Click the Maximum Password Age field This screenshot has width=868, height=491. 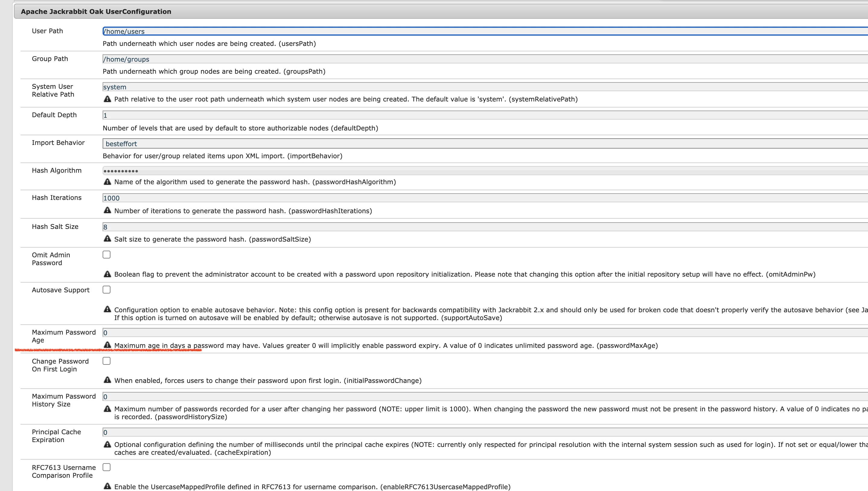472,332
